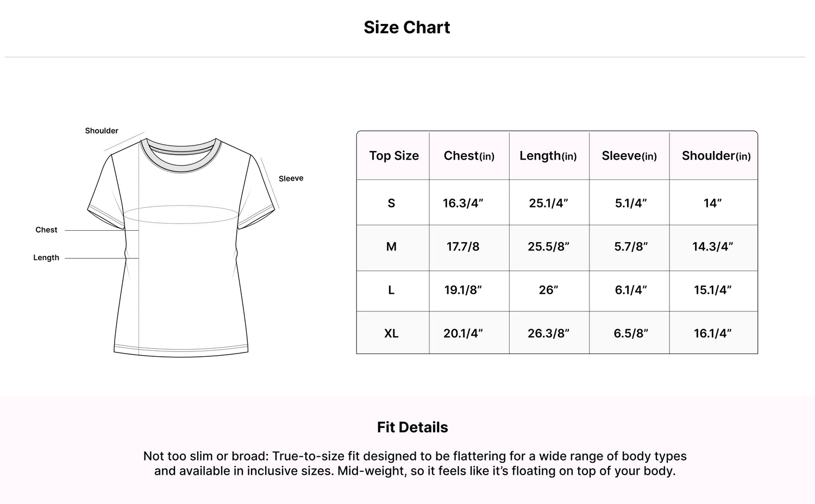815x504 pixels.
Task: Select the T-shirt illustration
Action: [x=182, y=247]
